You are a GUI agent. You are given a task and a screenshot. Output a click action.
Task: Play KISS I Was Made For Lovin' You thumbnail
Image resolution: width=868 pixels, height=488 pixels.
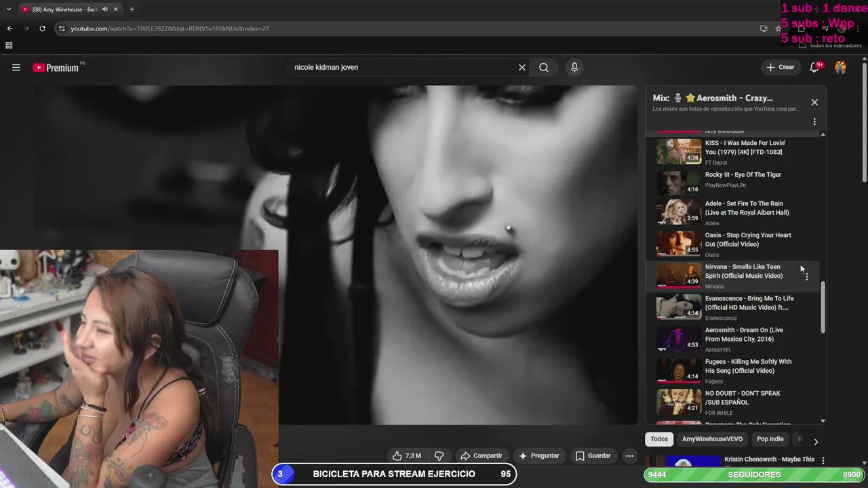[x=679, y=151]
